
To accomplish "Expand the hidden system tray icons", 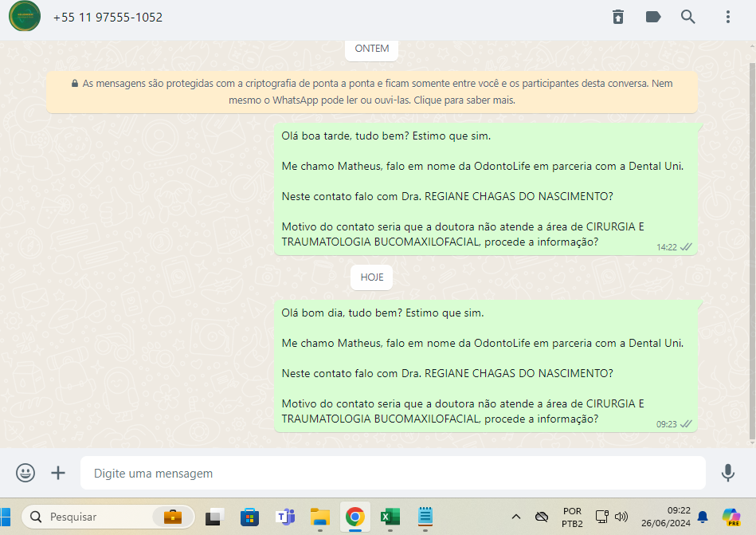I will [x=516, y=517].
